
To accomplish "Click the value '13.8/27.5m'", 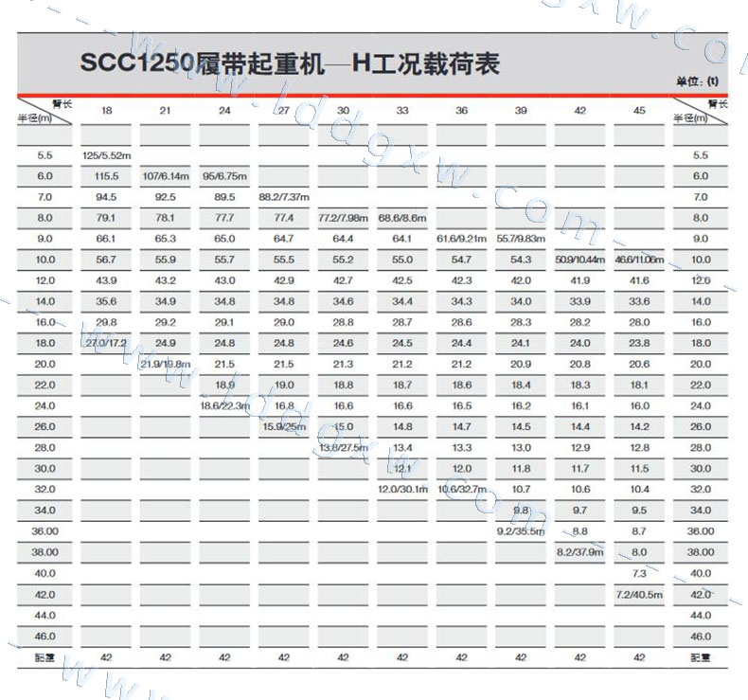I will pyautogui.click(x=343, y=448).
